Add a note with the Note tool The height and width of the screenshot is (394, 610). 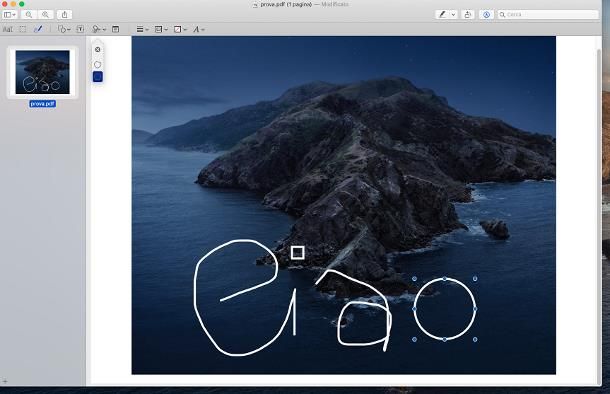pos(116,29)
